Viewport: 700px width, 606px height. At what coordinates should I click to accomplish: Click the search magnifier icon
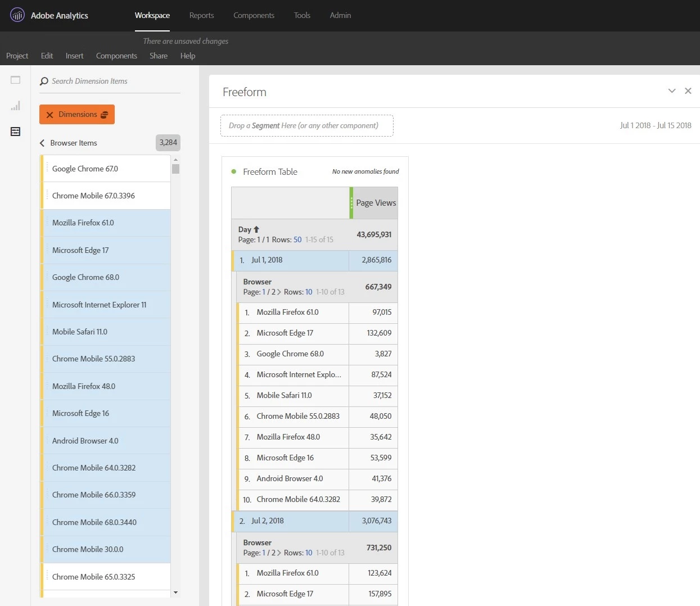[44, 82]
